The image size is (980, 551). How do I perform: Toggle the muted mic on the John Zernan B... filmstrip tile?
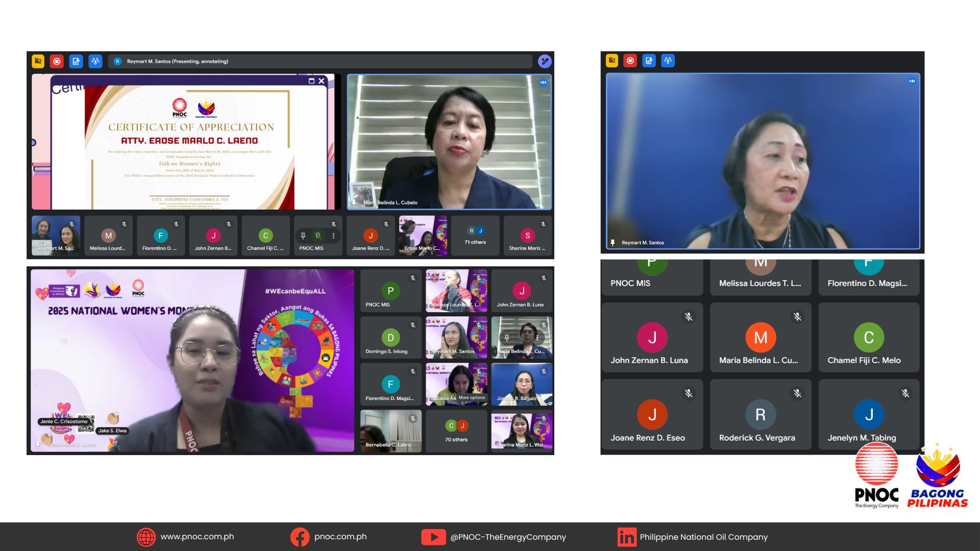click(x=229, y=224)
